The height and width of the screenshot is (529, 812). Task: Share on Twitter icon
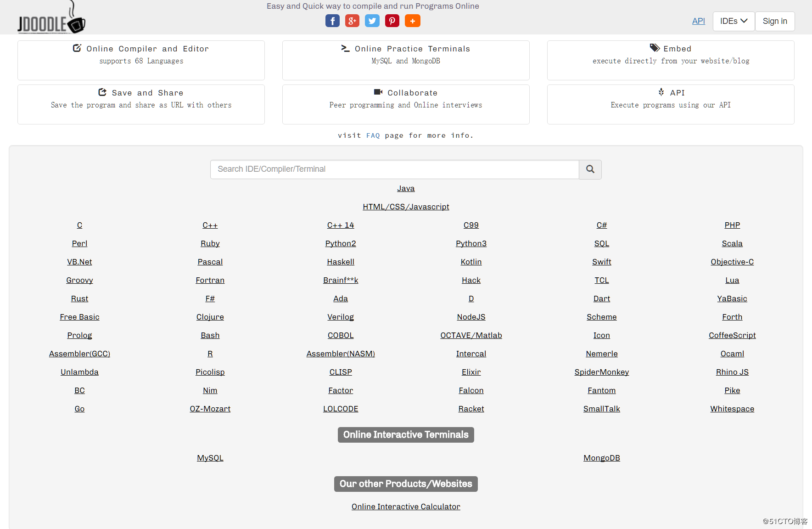pyautogui.click(x=372, y=21)
